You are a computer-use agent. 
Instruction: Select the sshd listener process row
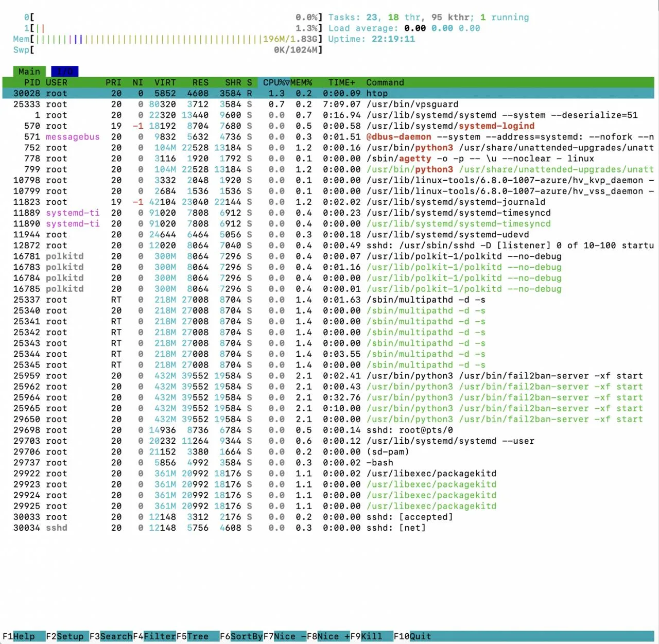[x=328, y=245]
